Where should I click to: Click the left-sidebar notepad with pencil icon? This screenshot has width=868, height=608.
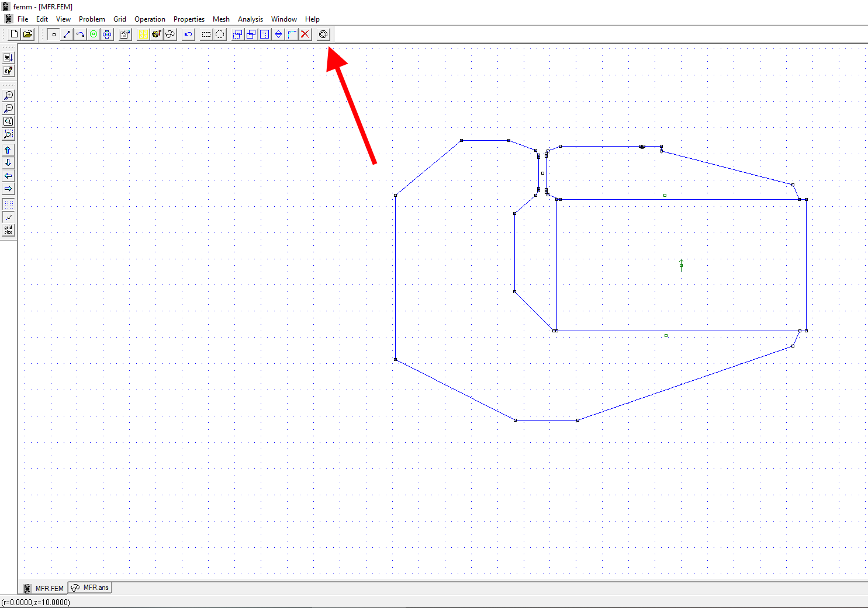(8, 71)
